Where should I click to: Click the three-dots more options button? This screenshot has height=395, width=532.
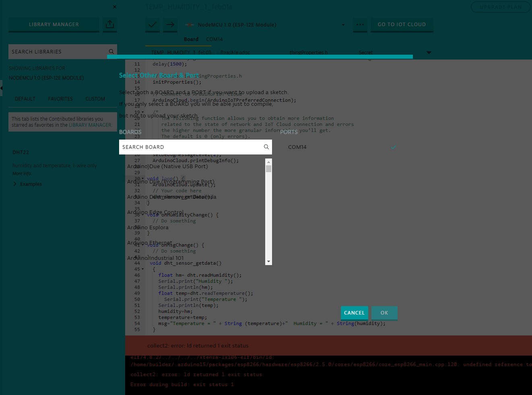[x=360, y=25]
